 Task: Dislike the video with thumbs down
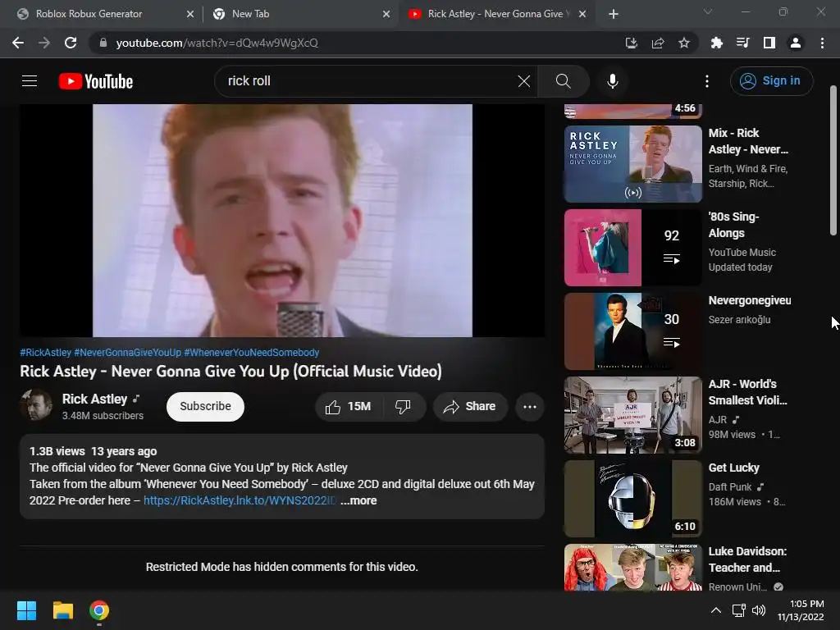coord(403,407)
